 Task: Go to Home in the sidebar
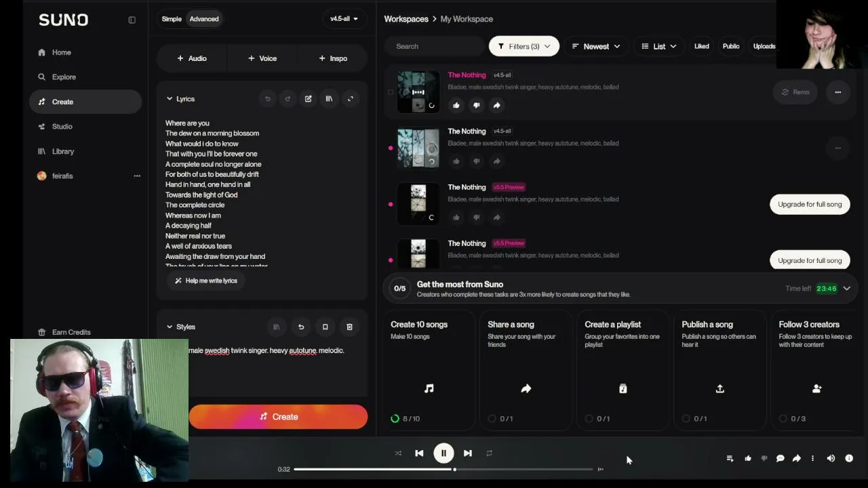tap(85, 52)
